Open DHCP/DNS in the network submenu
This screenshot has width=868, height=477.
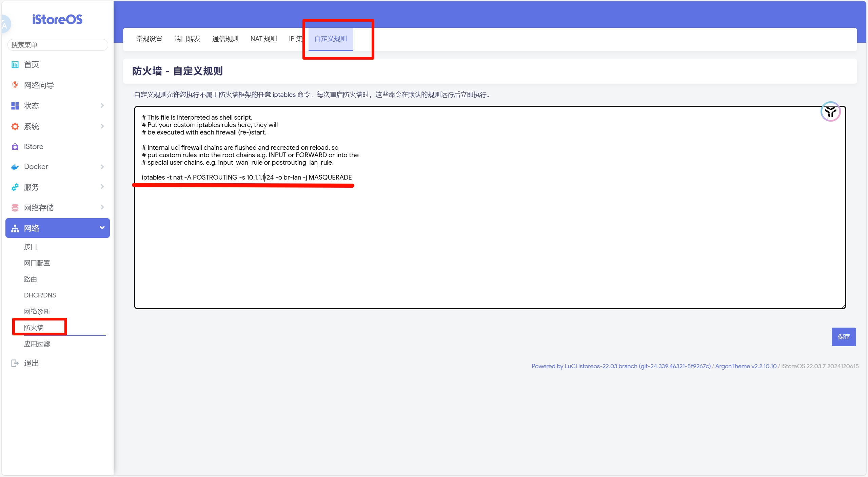click(x=40, y=295)
